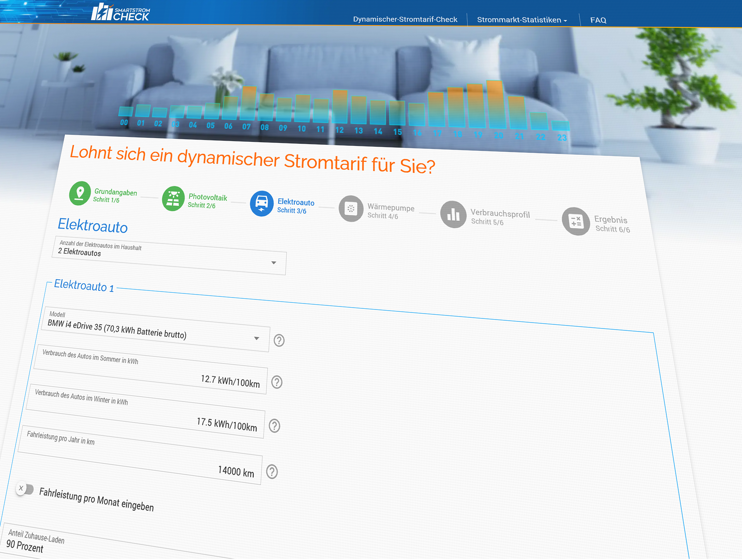Open the FAQ page

[x=598, y=20]
